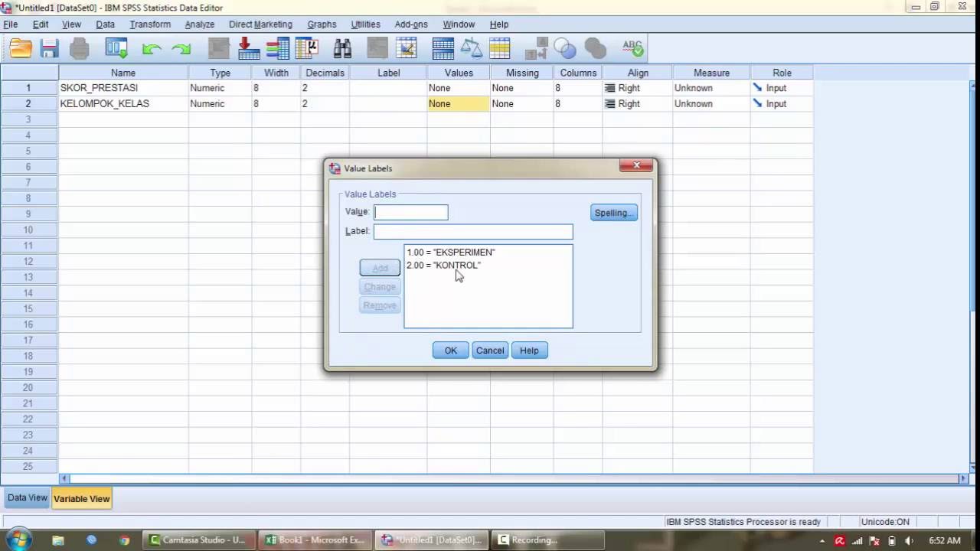Click the Undo arrow icon
This screenshot has width=980, height=551.
coord(152,49)
